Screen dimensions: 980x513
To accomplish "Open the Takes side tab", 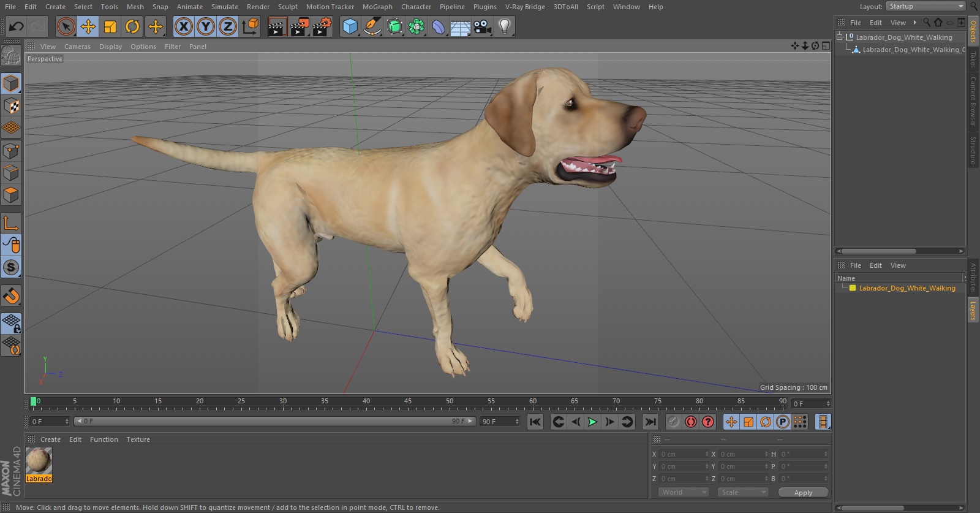I will tap(973, 59).
